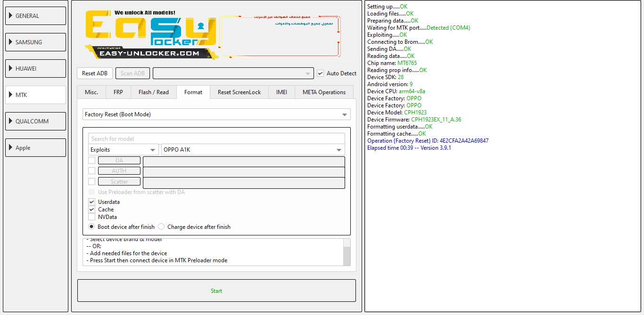The width and height of the screenshot is (644, 315).
Task: Click the Start button
Action: coord(216,291)
